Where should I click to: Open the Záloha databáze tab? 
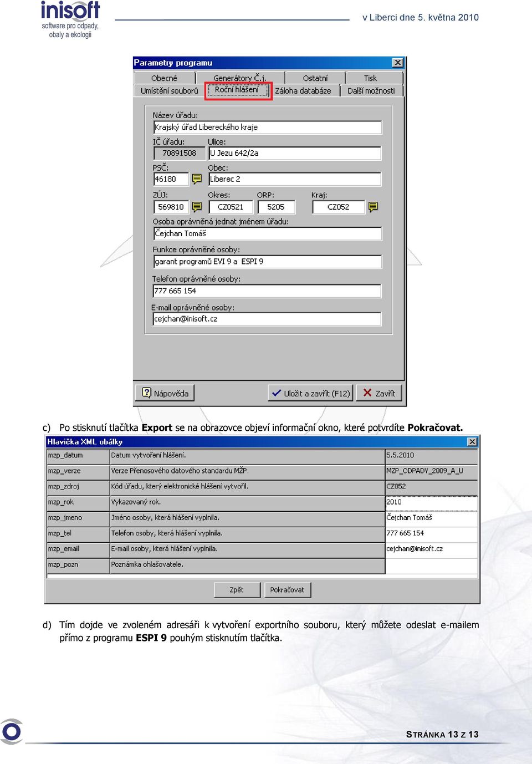tap(303, 91)
